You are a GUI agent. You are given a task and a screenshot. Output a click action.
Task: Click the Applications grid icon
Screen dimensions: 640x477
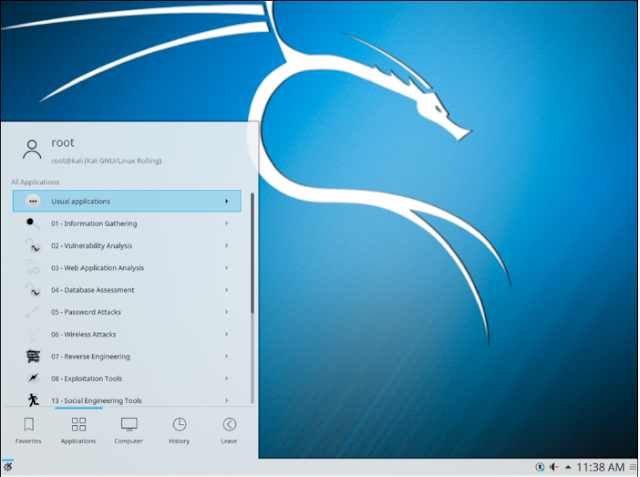(78, 424)
